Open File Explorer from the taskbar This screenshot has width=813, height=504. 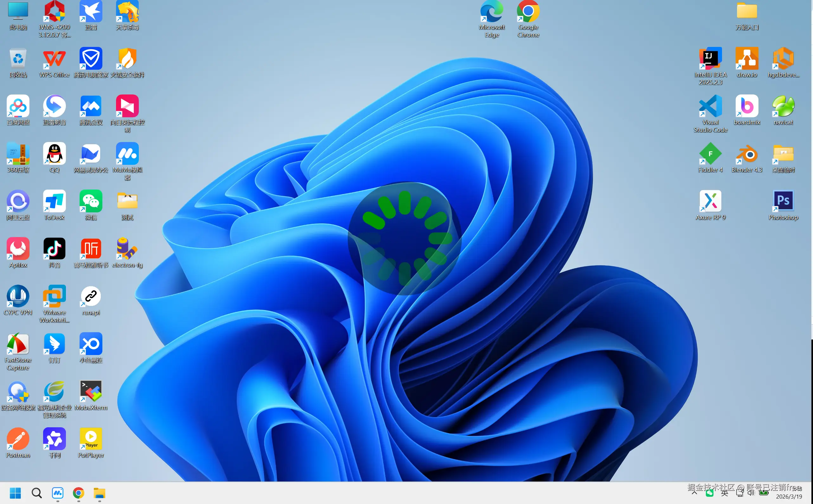click(99, 493)
